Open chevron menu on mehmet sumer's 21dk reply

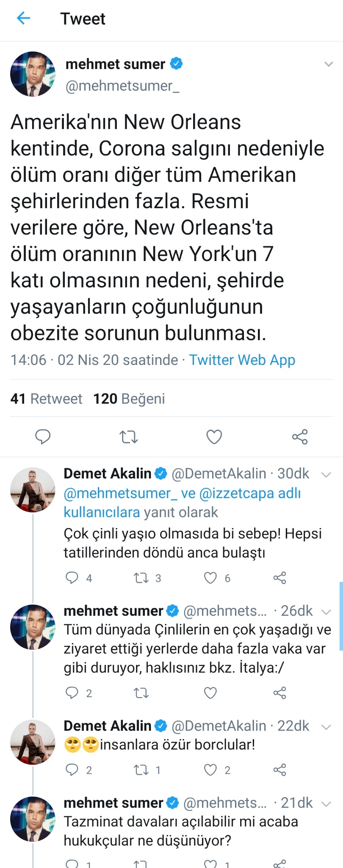326,804
